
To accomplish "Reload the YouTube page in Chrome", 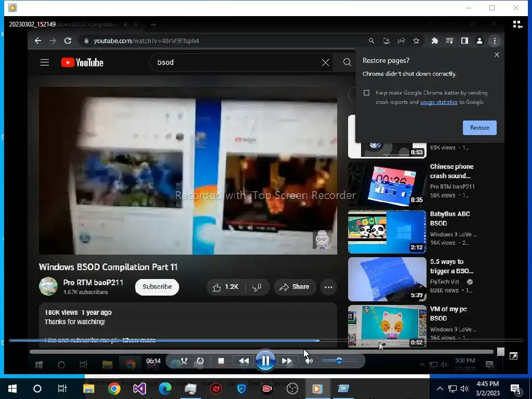I will 68,41.
